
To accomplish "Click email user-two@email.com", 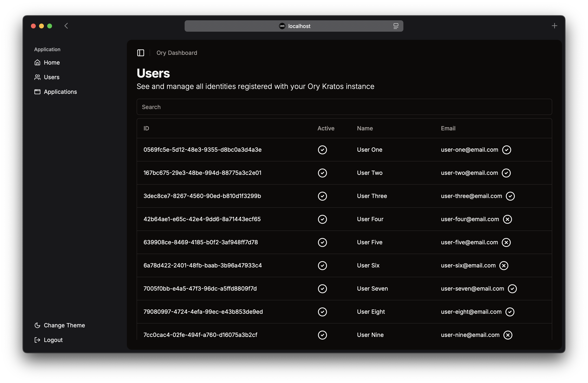I will [x=469, y=173].
